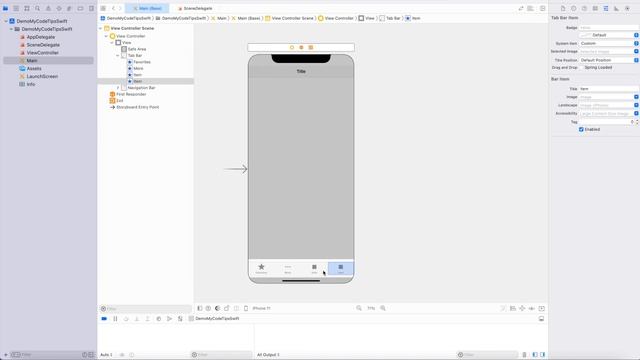The image size is (640, 360).
Task: Show the Attributes inspector
Action: (x=606, y=8)
